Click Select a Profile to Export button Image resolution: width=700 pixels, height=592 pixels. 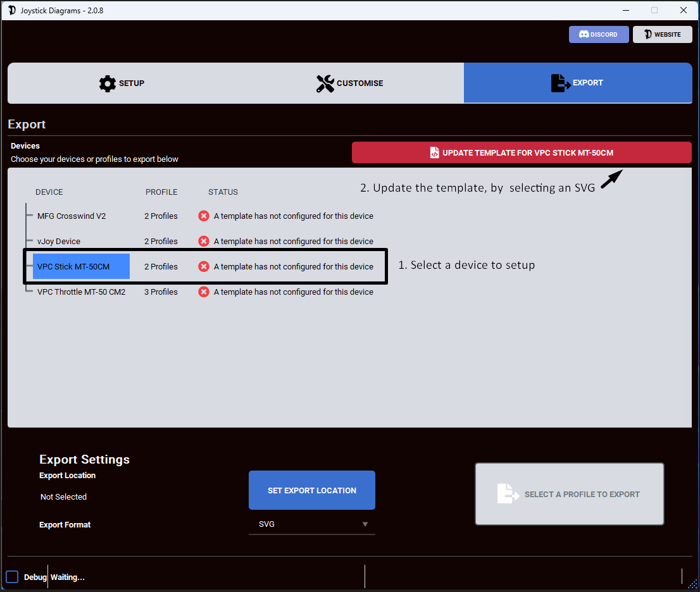569,494
